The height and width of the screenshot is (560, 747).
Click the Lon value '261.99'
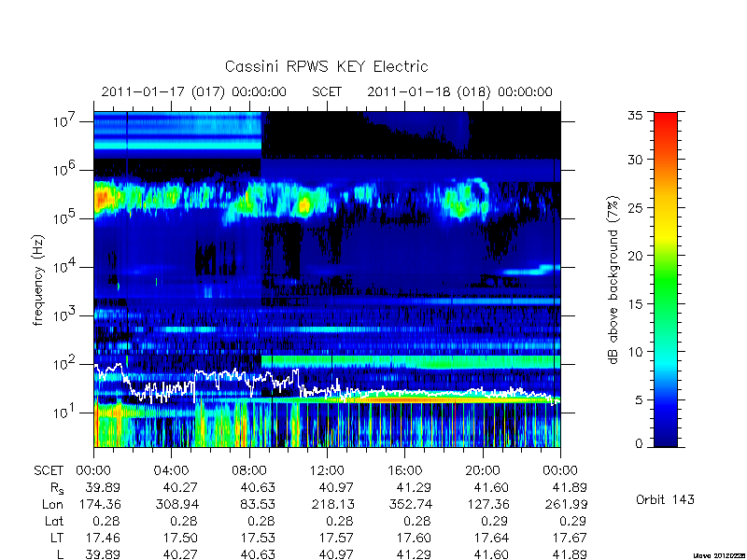pyautogui.click(x=566, y=504)
